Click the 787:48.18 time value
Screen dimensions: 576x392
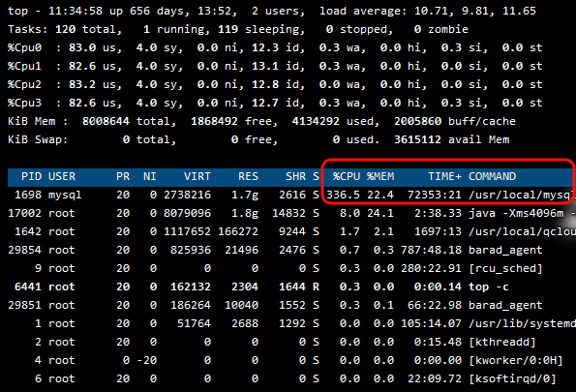431,250
